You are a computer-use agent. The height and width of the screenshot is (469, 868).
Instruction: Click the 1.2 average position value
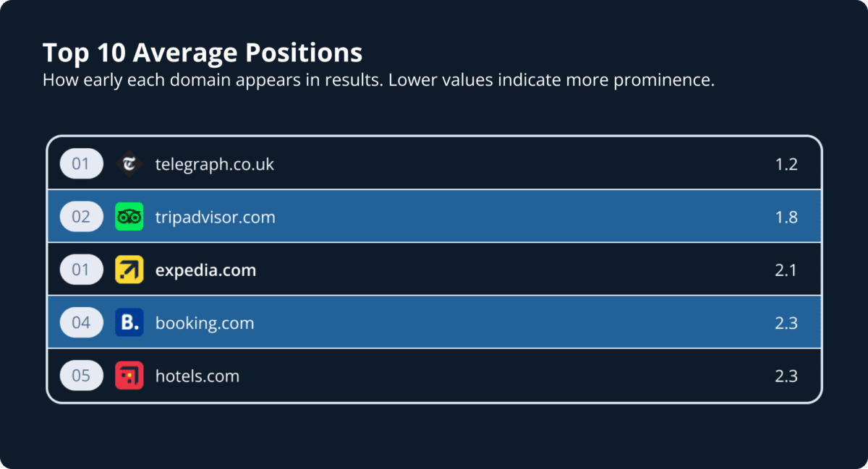coord(786,164)
